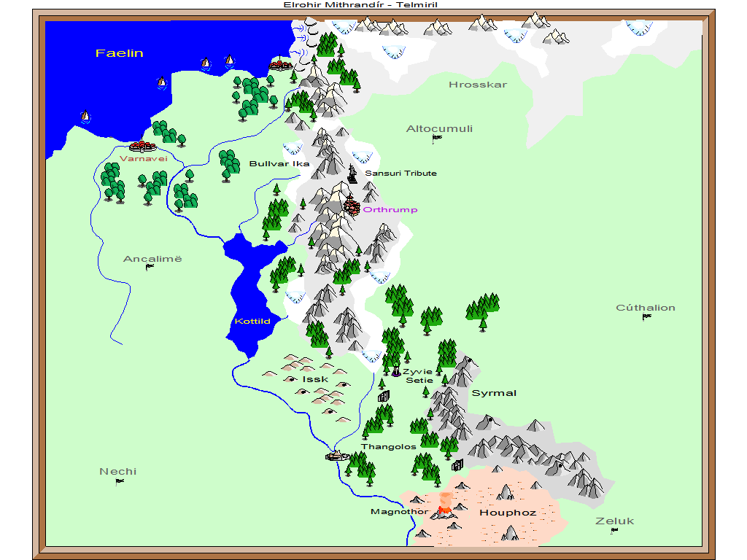
Task: Select the ruins icon at Houphoz's northern edge
Action: coord(457,464)
